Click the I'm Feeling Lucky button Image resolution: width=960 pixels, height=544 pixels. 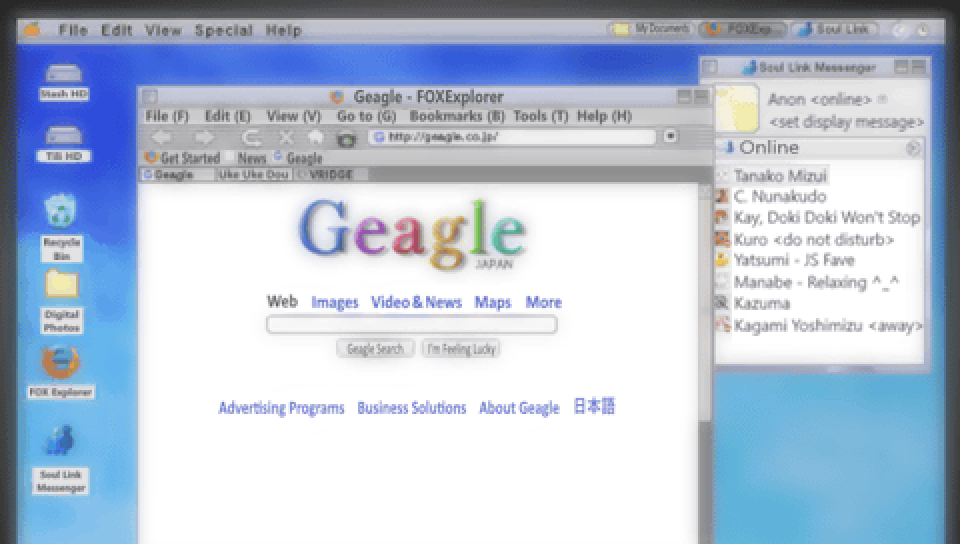460,349
